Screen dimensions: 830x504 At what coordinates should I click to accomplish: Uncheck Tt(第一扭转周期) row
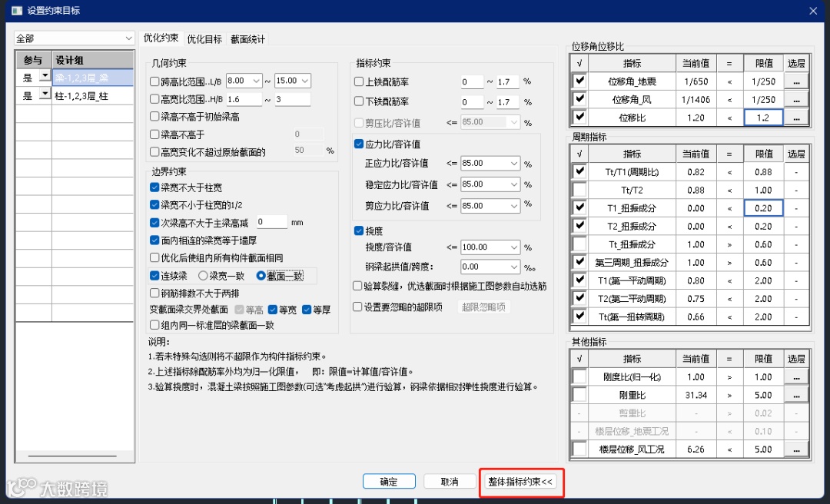pos(579,316)
